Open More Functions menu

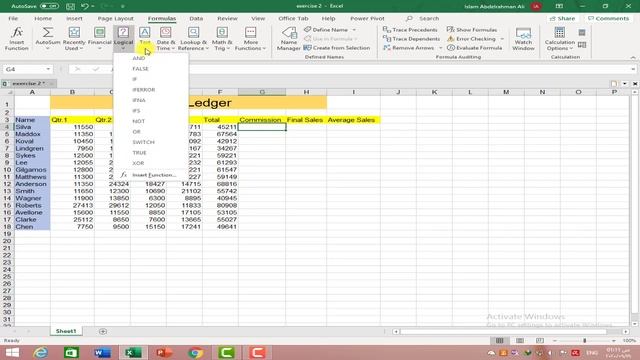click(251, 39)
